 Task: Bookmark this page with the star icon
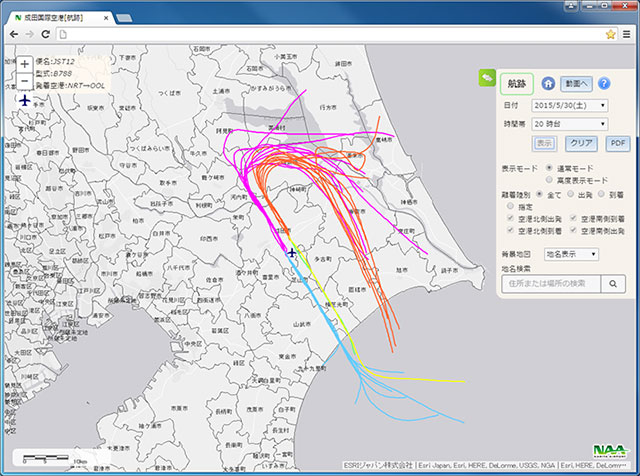coord(610,33)
